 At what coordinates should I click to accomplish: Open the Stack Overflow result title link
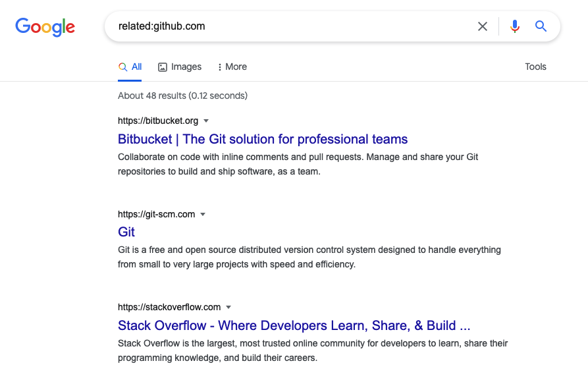coord(294,325)
